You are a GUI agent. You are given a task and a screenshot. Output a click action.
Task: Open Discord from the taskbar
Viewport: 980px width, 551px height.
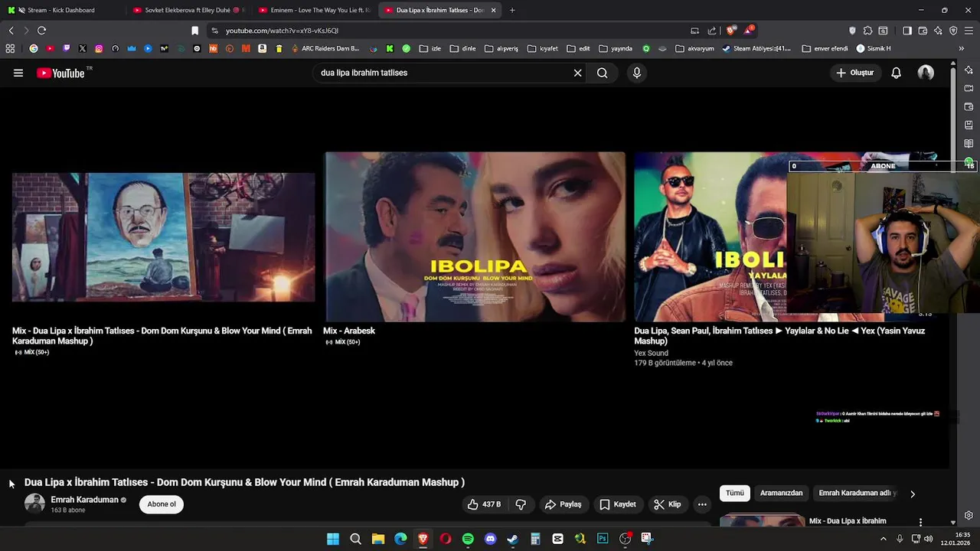click(491, 539)
